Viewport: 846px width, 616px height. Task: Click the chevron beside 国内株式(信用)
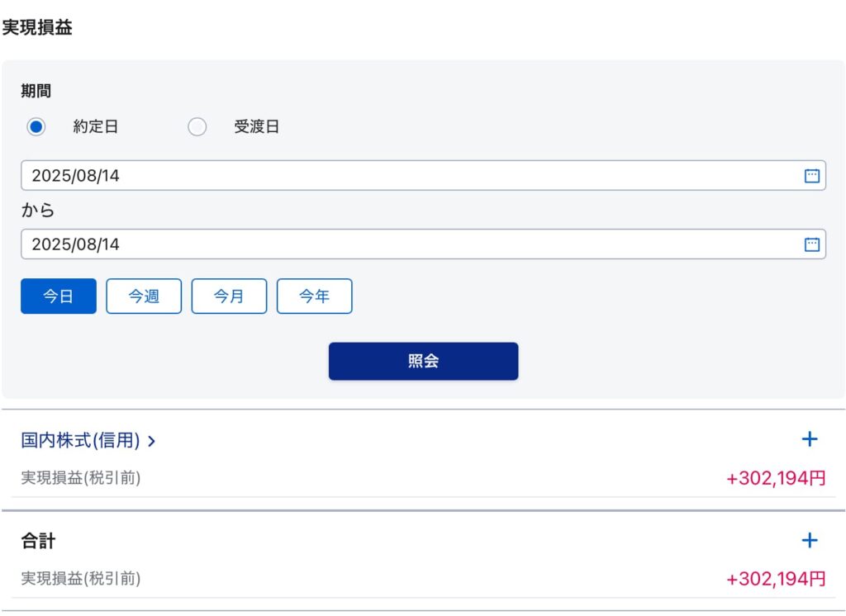pyautogui.click(x=152, y=442)
